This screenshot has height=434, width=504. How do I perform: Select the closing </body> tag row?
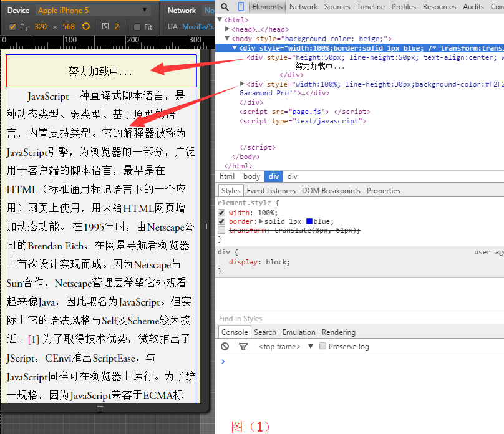246,157
